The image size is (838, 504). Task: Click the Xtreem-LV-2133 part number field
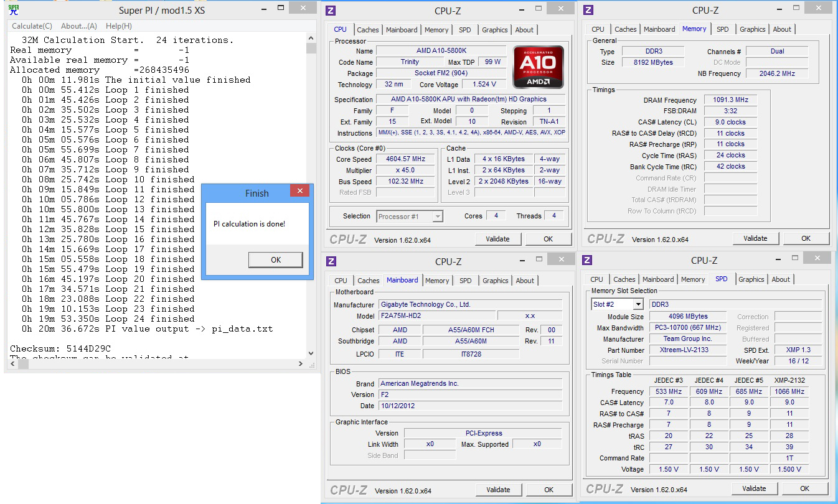(687, 350)
